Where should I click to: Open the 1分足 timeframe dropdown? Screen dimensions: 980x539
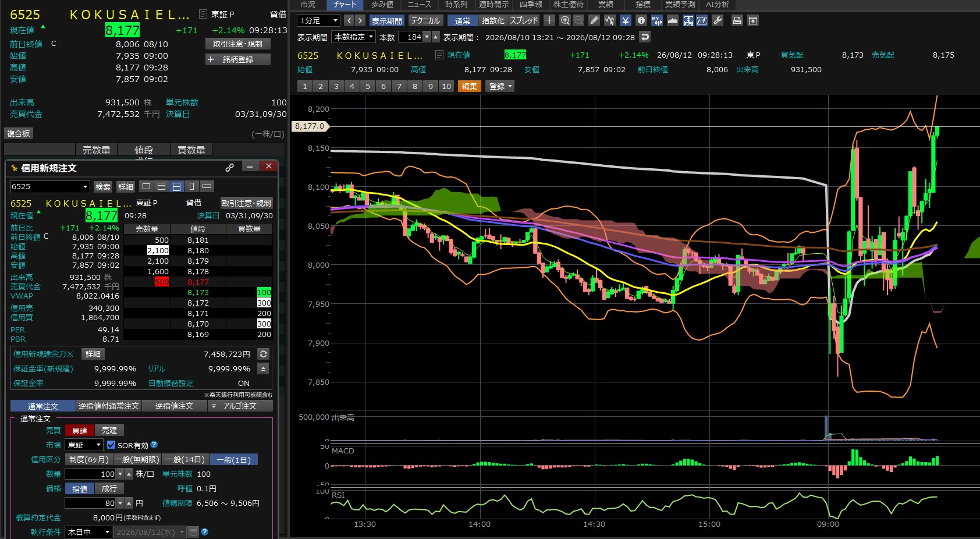tap(318, 20)
